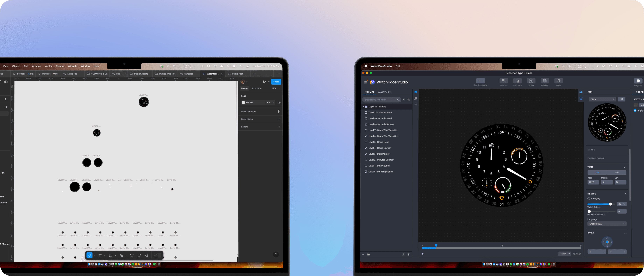Pick the Text tool in Figma toolbar

pos(132,255)
